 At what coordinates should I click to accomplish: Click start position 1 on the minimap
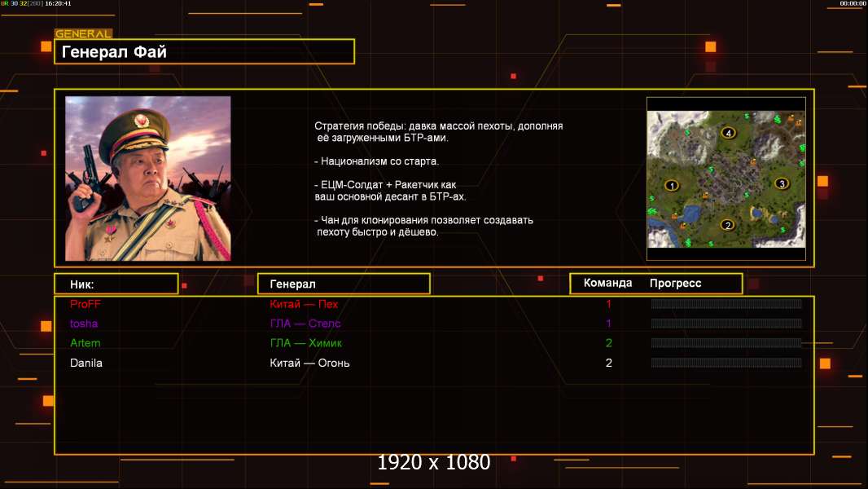click(x=672, y=186)
